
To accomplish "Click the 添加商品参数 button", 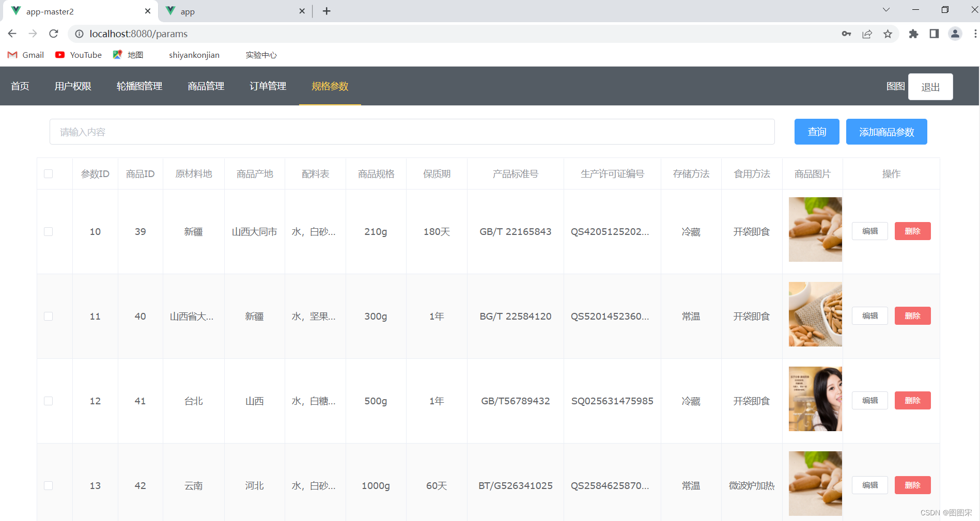I will click(886, 132).
